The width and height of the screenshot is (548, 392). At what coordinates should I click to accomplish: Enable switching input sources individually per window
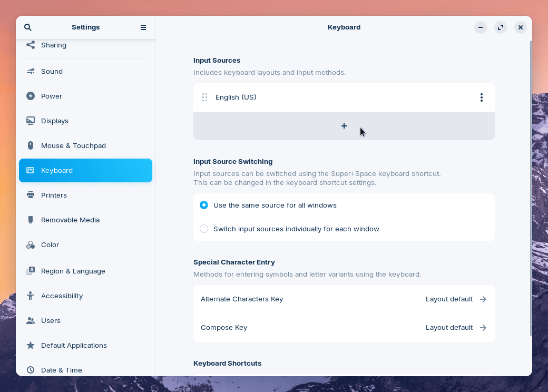tap(204, 229)
